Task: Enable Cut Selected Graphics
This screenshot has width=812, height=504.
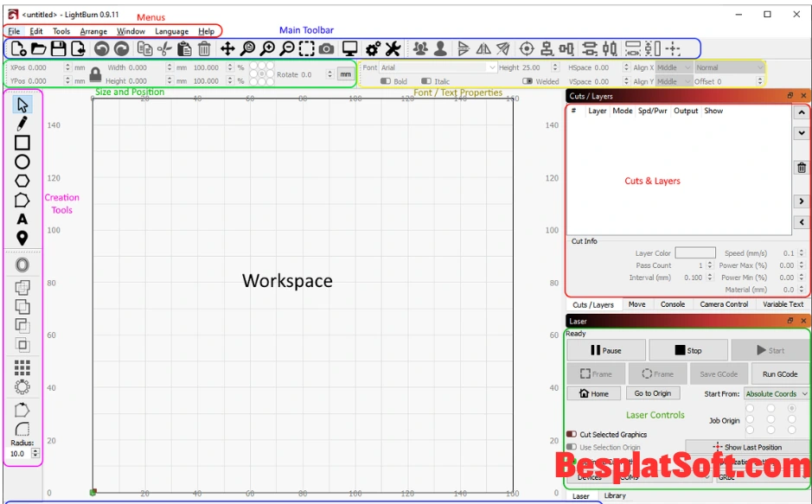Action: pyautogui.click(x=572, y=434)
